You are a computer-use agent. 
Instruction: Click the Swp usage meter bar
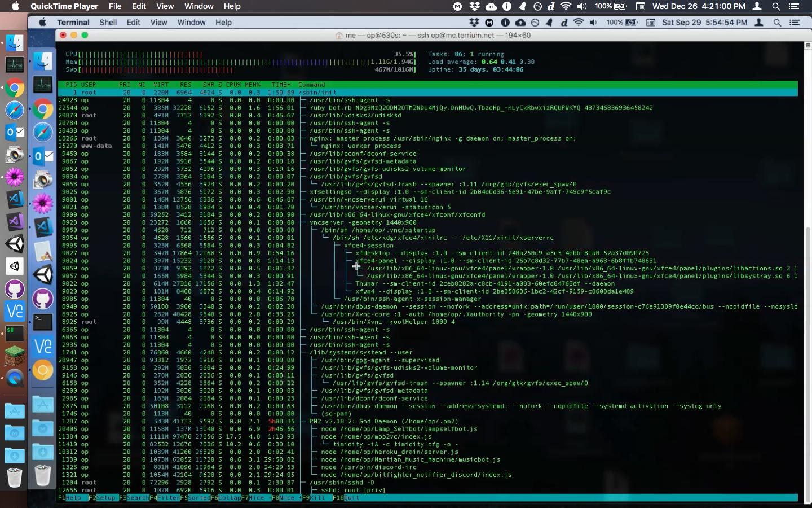pos(241,70)
